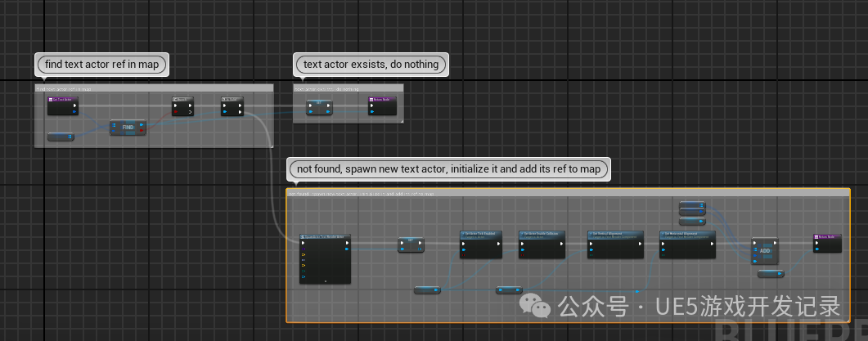Screen dimensions: 868x341
Task: Select Return Node at end of spawn comment
Action: pos(828,243)
